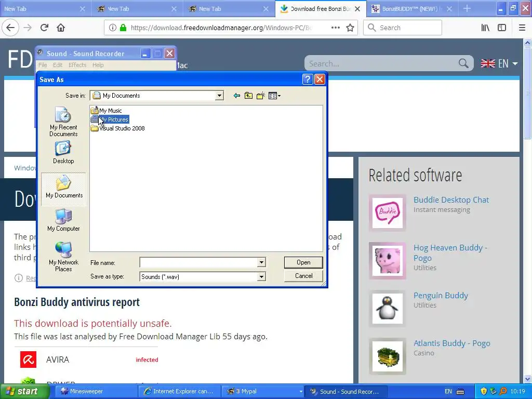This screenshot has height=399, width=532.
Task: Select the My Pictures folder
Action: tap(110, 119)
